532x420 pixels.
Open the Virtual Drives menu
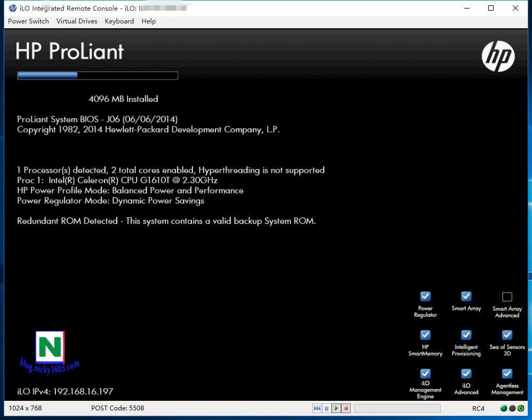coord(77,21)
